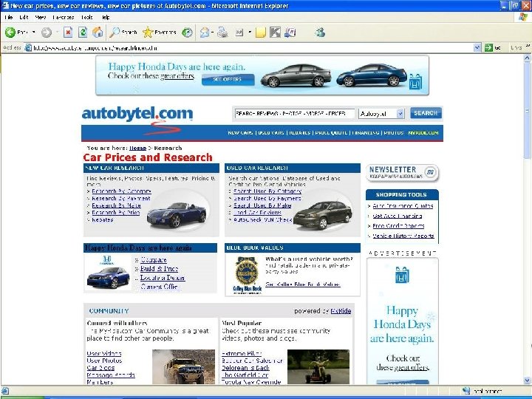
Task: Click See Offers in the Honda banner
Action: point(228,79)
